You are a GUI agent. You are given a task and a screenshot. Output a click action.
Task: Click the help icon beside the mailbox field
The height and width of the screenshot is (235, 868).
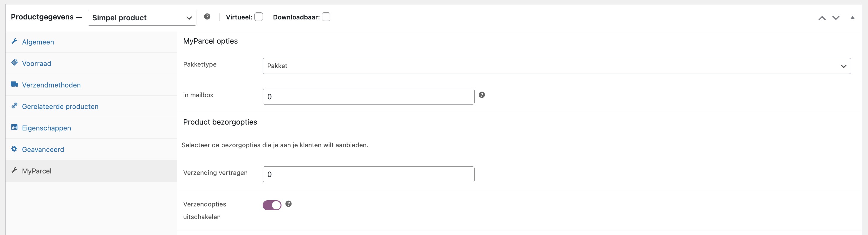482,95
